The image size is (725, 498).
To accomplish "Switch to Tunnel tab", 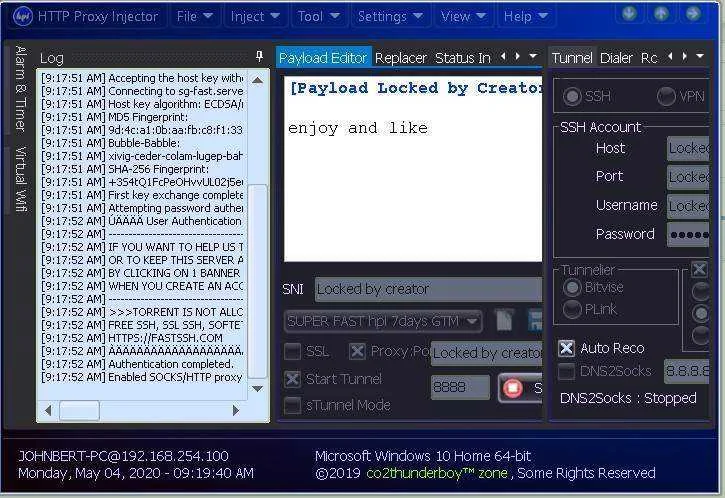I will click(x=572, y=58).
